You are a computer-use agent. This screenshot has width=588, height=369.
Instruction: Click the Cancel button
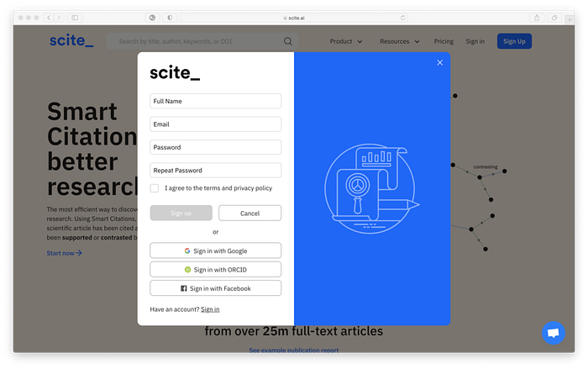point(249,213)
